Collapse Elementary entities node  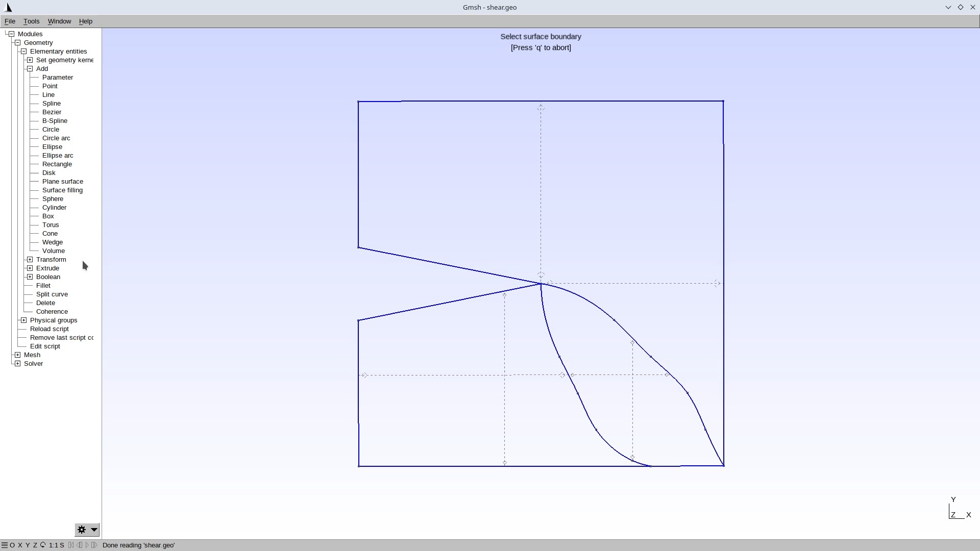[x=23, y=51]
